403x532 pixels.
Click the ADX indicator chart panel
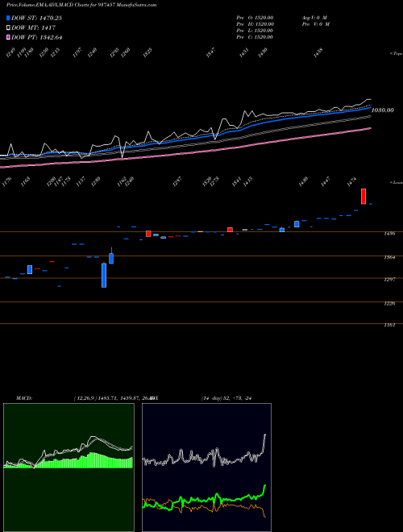coord(206,467)
